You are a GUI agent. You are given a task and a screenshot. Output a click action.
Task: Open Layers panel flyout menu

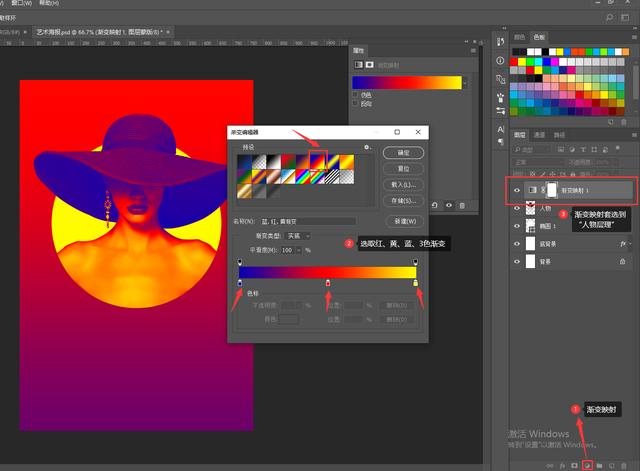click(634, 135)
